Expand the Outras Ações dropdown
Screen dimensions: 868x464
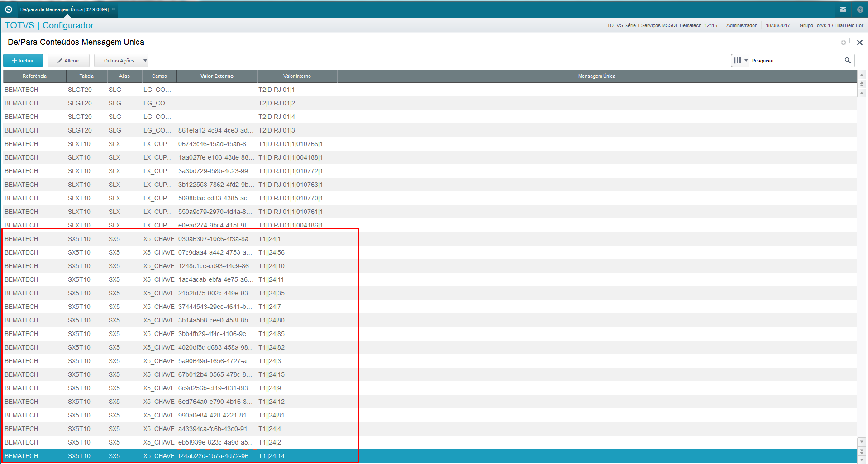pos(121,61)
